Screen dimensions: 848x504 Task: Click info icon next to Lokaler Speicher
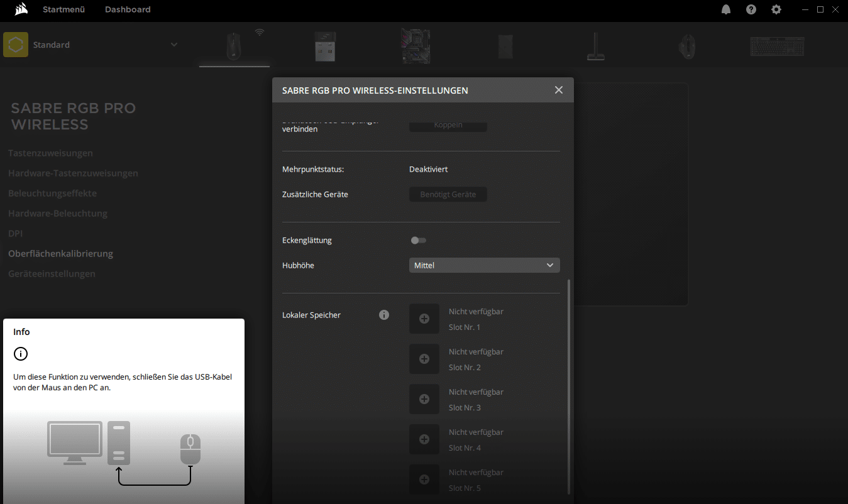pyautogui.click(x=384, y=315)
